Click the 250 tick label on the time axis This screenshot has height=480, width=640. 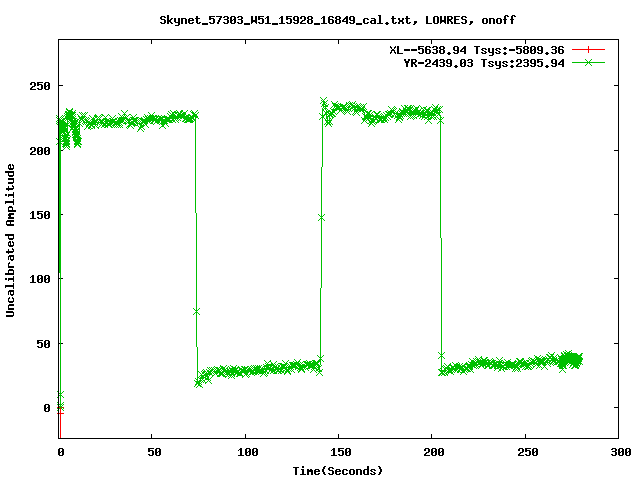[x=528, y=452]
